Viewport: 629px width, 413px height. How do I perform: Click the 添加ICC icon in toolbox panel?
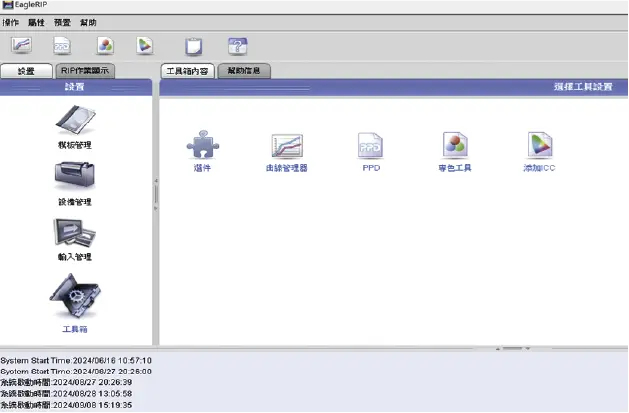pyautogui.click(x=539, y=147)
